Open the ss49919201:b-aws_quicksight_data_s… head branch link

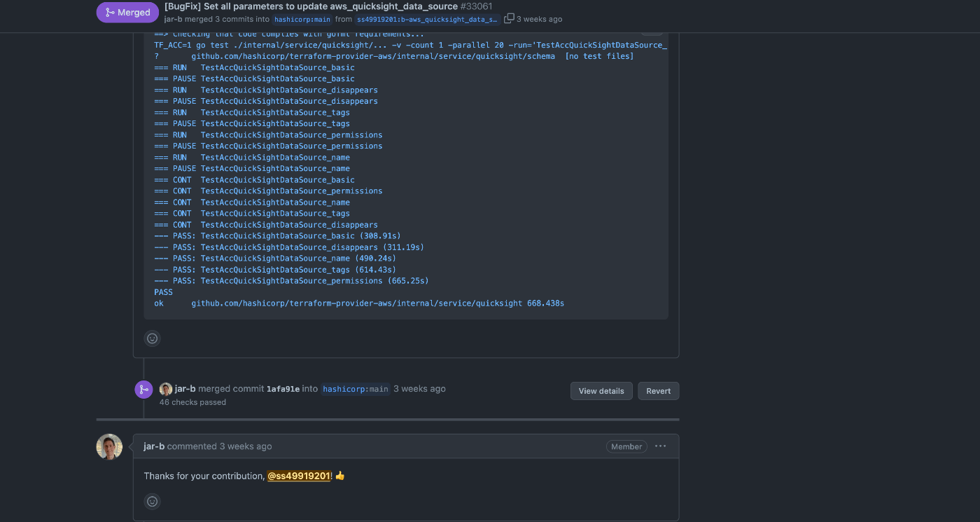click(428, 20)
